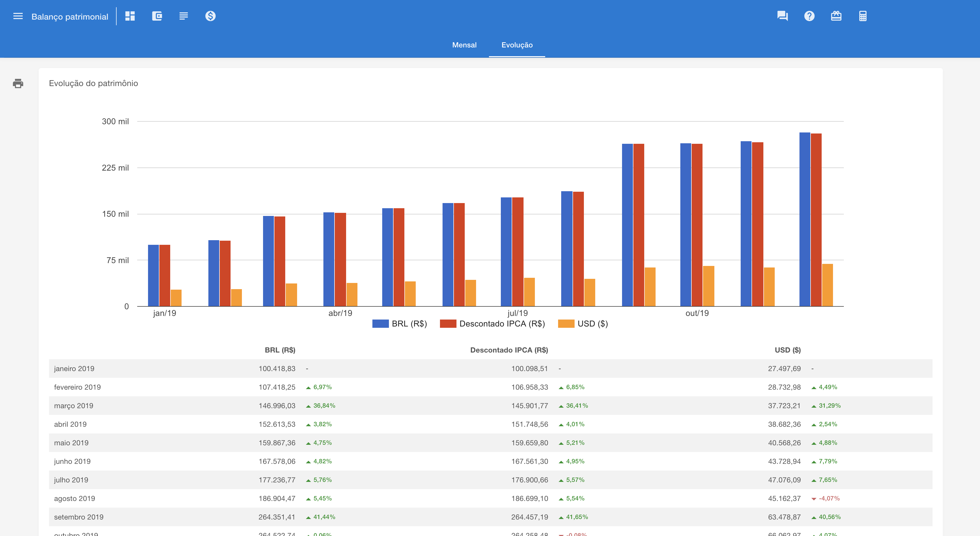
Task: Select the Evolução tab
Action: click(517, 45)
